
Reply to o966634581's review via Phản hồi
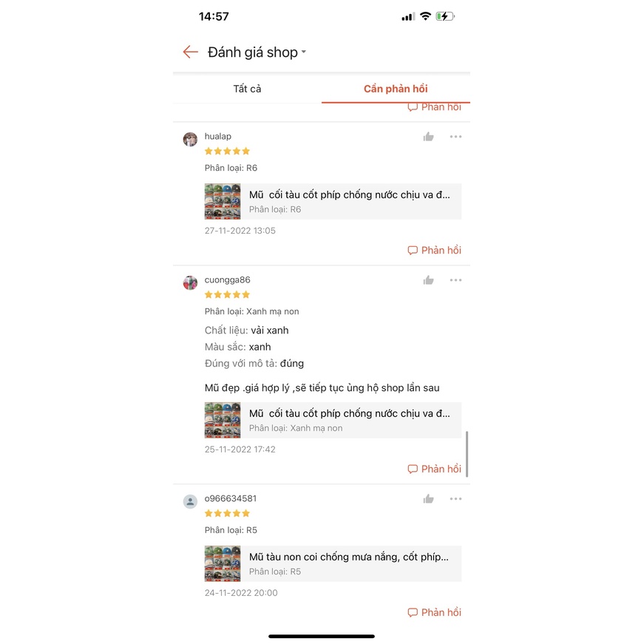click(x=435, y=612)
